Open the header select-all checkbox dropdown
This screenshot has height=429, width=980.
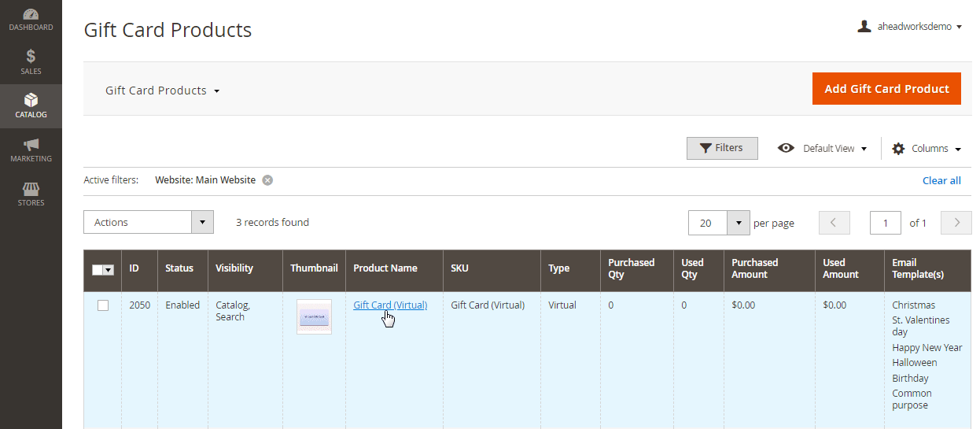point(109,270)
